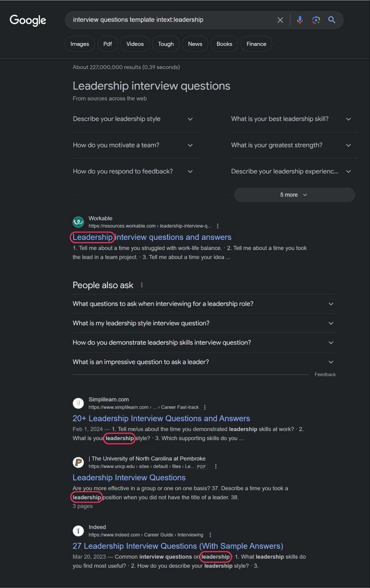Screen dimensions: 370x588
Task: Click the search magnifier icon
Action: [332, 20]
